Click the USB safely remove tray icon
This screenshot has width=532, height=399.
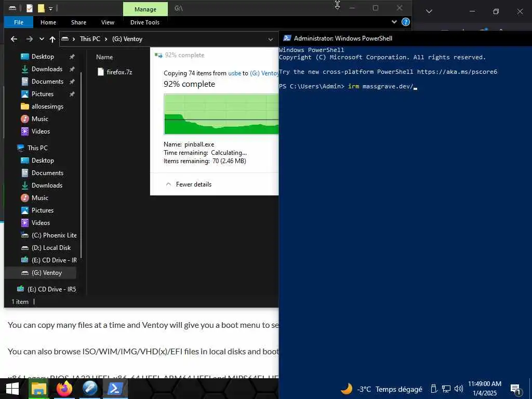pyautogui.click(x=434, y=389)
